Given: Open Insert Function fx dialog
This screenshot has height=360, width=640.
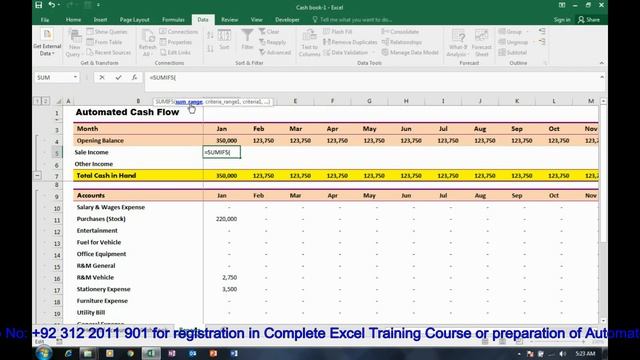Looking at the screenshot, I should (x=134, y=77).
